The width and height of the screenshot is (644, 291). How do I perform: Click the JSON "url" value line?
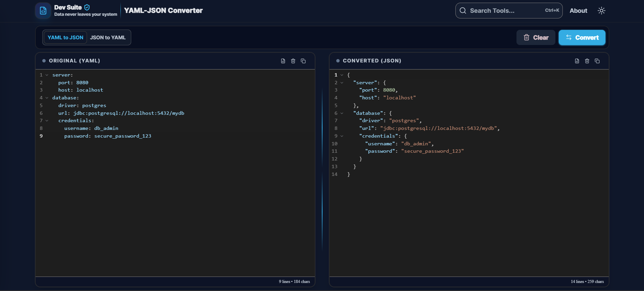(430, 128)
